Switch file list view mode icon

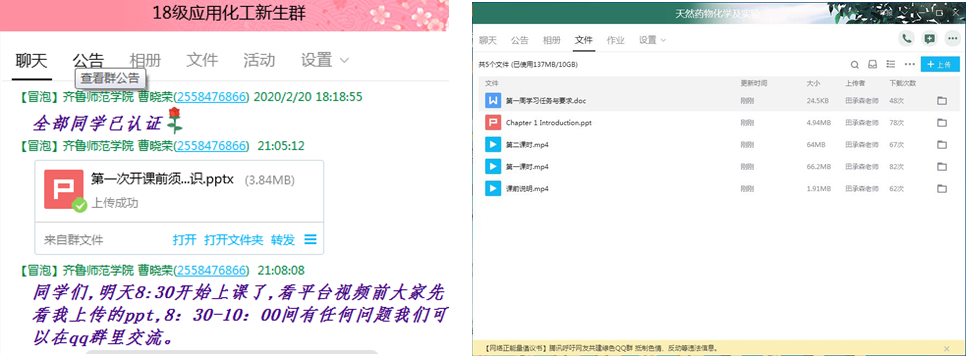[x=891, y=64]
